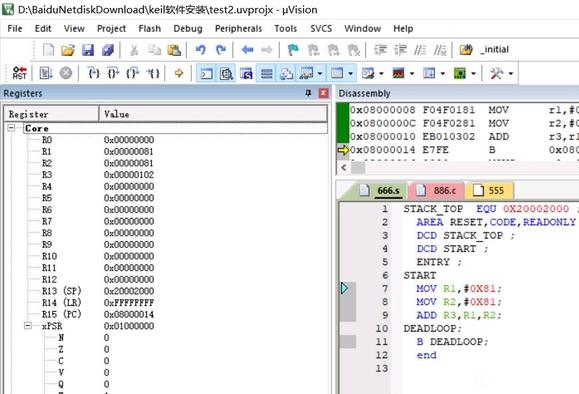This screenshot has height=394, width=579.
Task: Open the Memory windows dropdown arrow
Action: click(x=350, y=73)
